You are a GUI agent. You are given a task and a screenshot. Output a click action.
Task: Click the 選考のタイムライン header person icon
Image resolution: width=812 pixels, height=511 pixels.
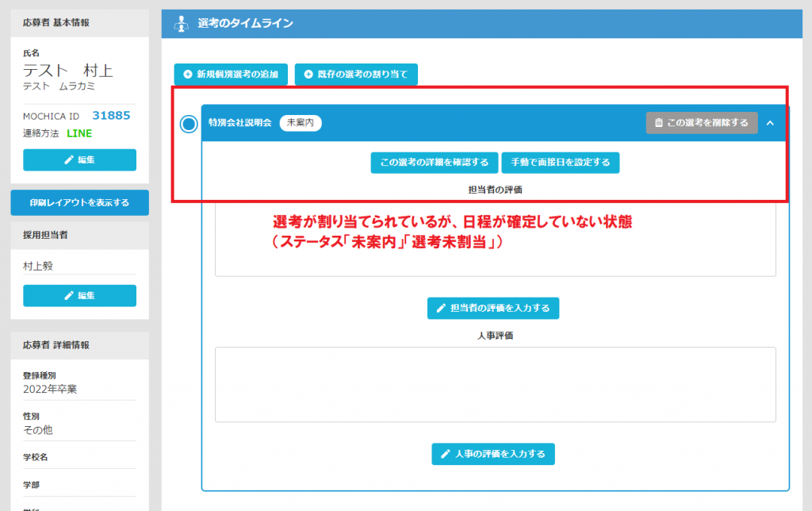(181, 24)
